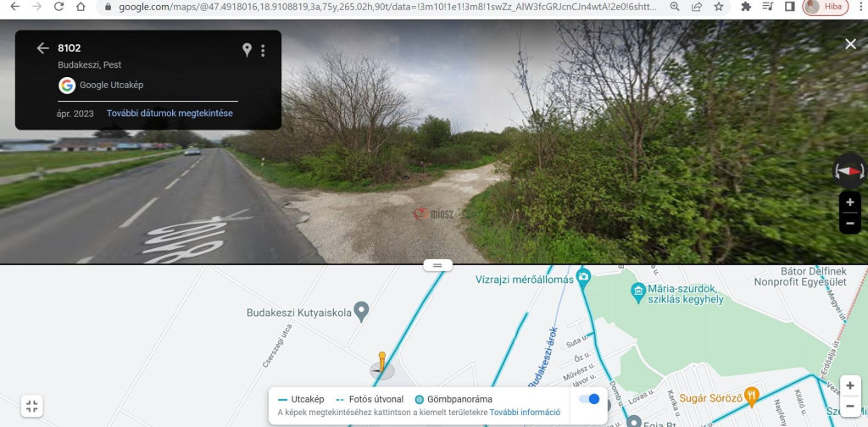Select the Budakeszi Kutyaiskola map pin

tap(361, 312)
